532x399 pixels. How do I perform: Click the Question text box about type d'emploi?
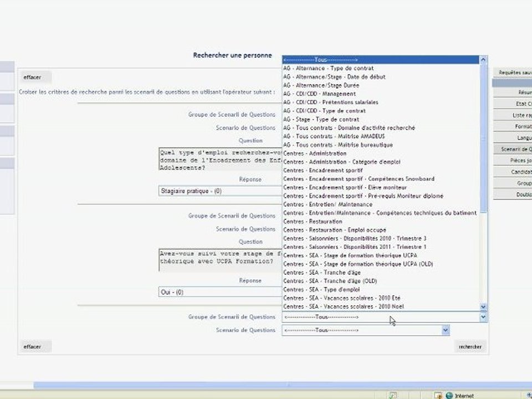(x=221, y=159)
